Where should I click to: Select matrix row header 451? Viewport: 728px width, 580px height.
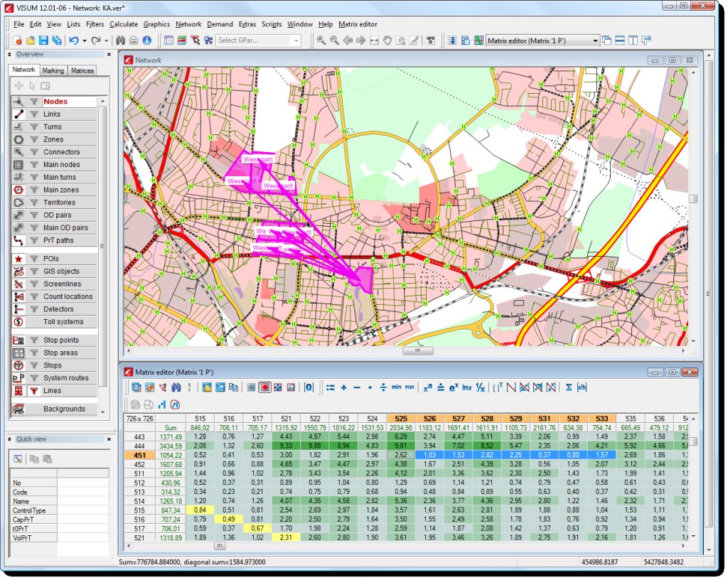139,455
